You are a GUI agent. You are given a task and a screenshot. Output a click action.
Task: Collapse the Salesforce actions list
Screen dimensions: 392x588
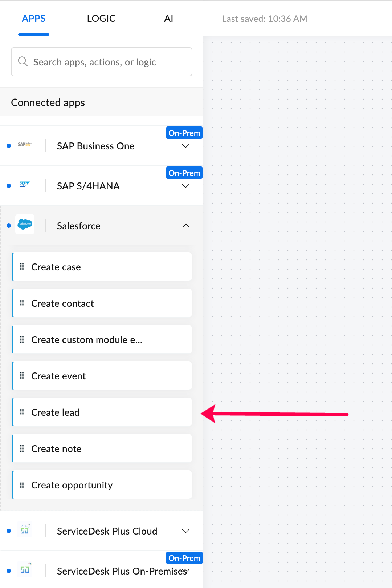tap(186, 226)
